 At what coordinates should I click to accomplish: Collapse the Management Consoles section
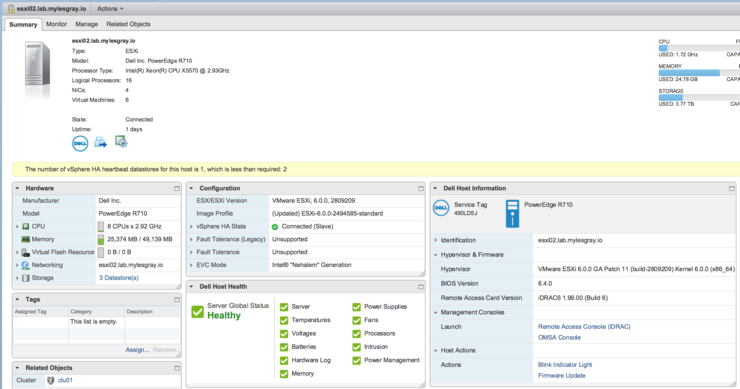click(x=436, y=313)
